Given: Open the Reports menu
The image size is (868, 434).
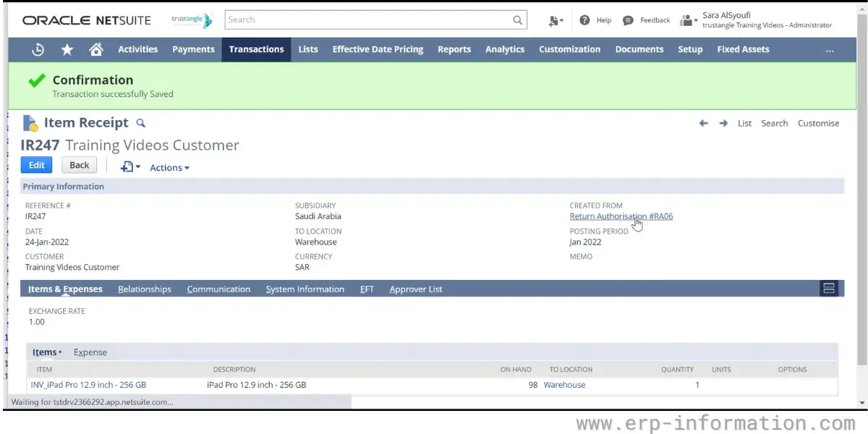Looking at the screenshot, I should click(454, 49).
